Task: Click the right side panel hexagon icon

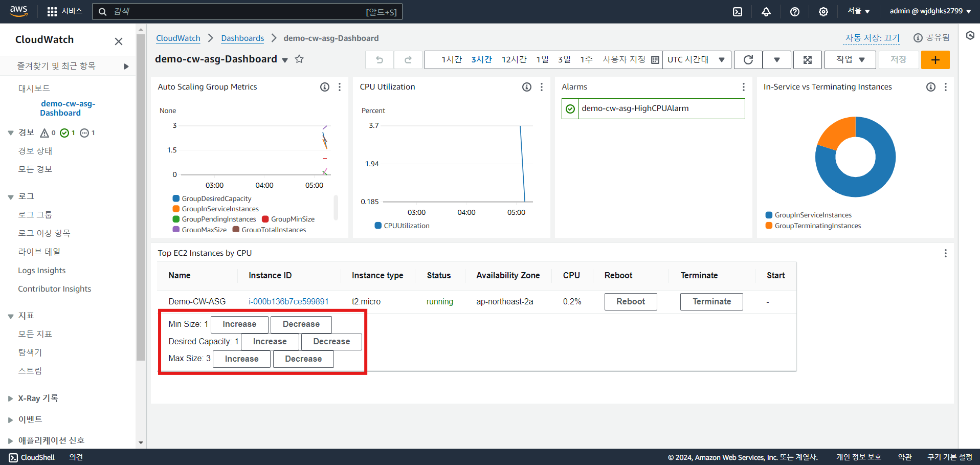Action: click(x=970, y=35)
